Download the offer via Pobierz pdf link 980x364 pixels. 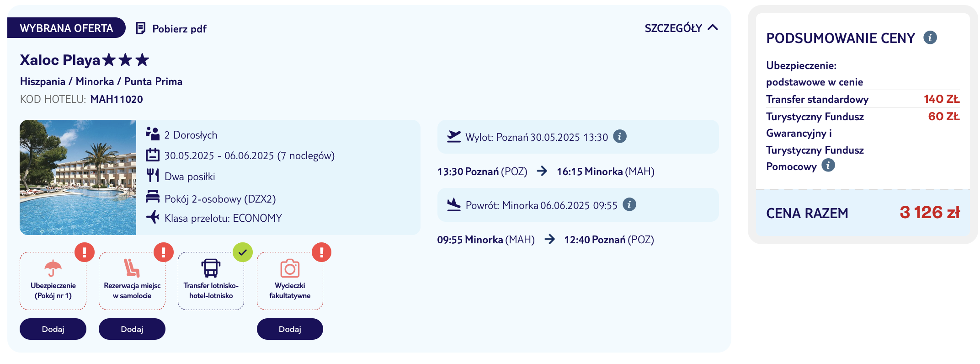179,29
